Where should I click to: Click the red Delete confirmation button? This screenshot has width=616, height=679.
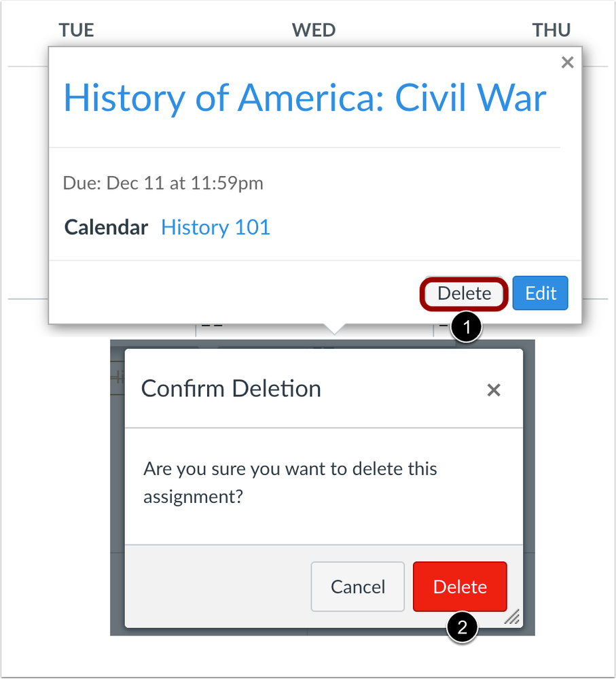[459, 587]
